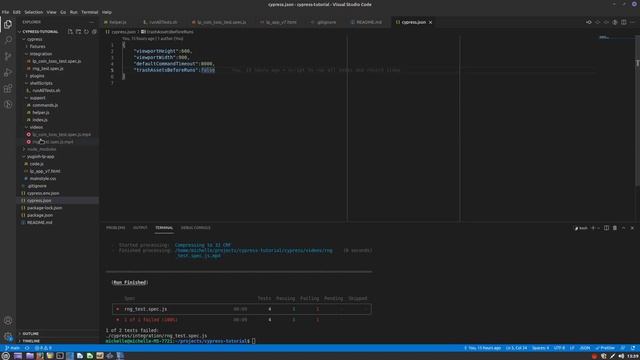
Task: Refresh the Explorer file tree
Action: (x=86, y=31)
